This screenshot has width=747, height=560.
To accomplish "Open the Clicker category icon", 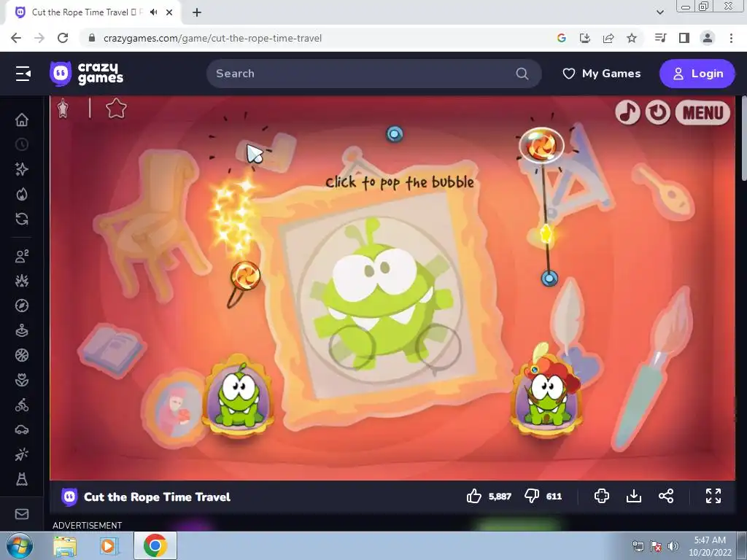I will coord(22,455).
